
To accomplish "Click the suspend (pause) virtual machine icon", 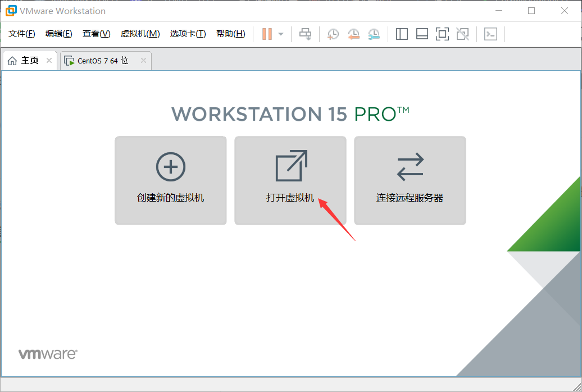I will click(x=267, y=34).
